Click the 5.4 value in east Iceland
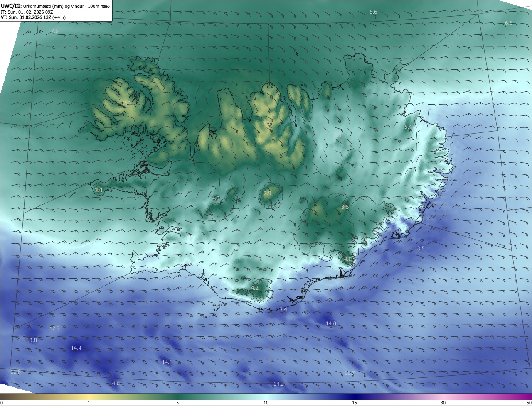 click(408, 127)
